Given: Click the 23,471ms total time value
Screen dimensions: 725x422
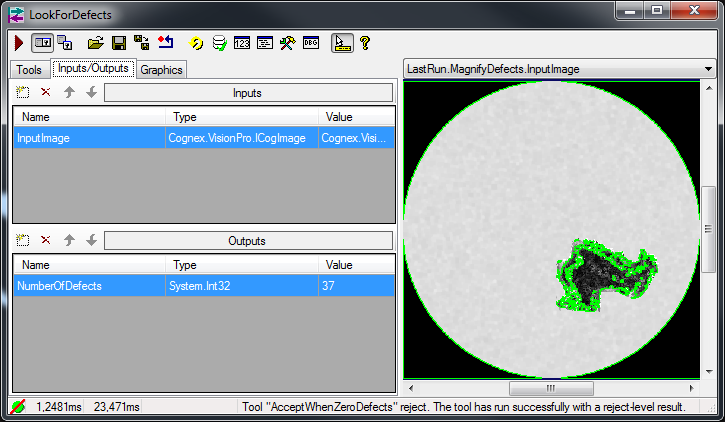Looking at the screenshot, I should click(117, 407).
